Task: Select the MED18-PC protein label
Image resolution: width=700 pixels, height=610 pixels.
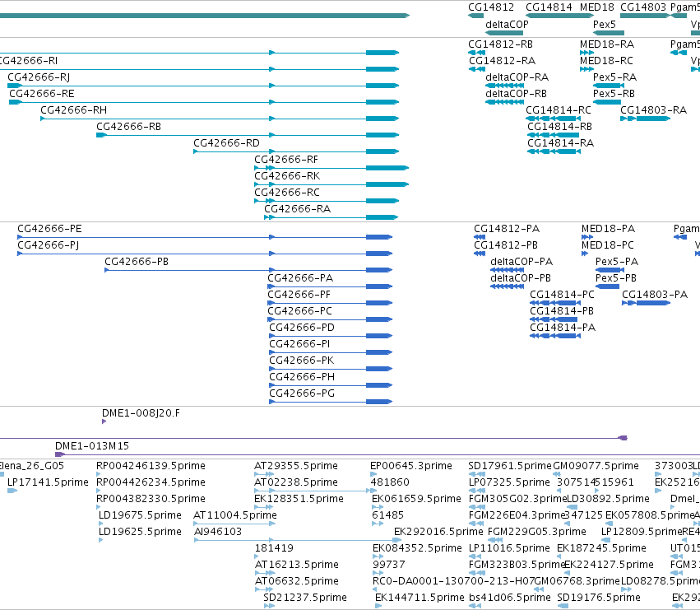Action: coord(608,246)
